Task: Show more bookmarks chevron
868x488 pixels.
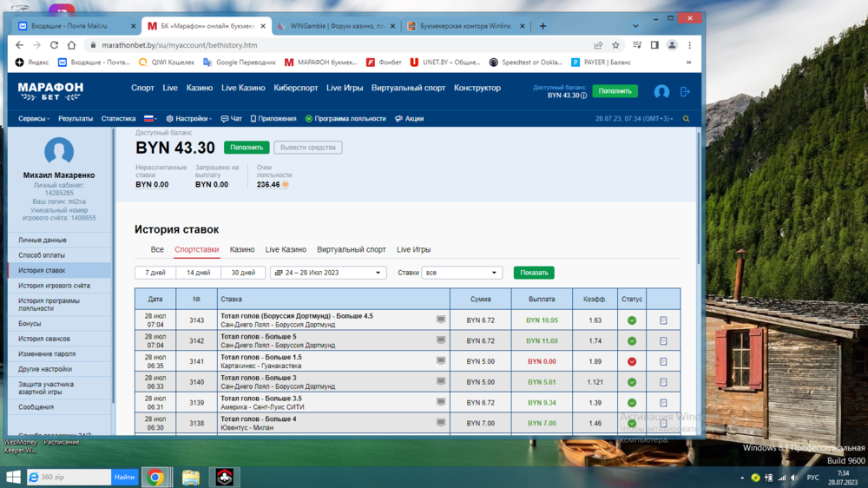Action: click(688, 62)
